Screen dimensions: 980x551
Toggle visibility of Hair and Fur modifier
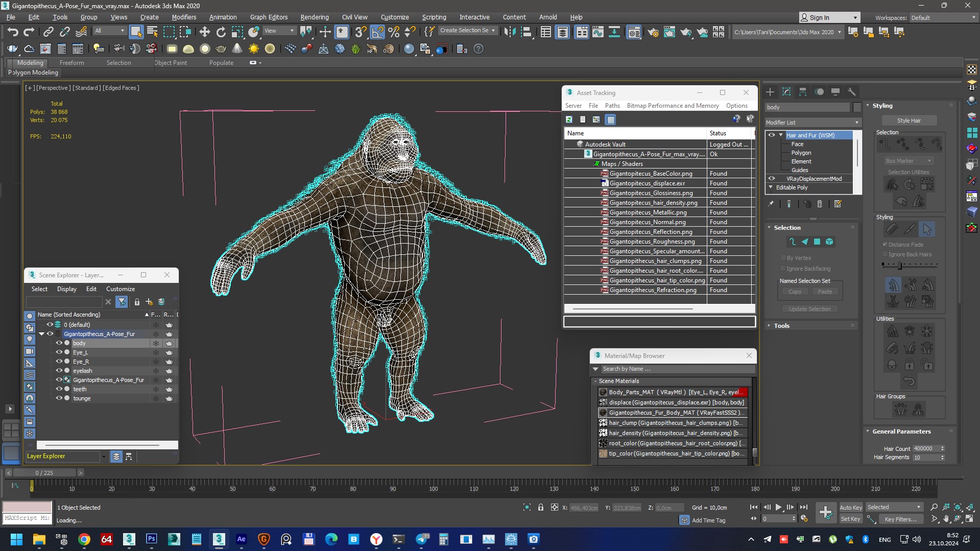tap(772, 135)
